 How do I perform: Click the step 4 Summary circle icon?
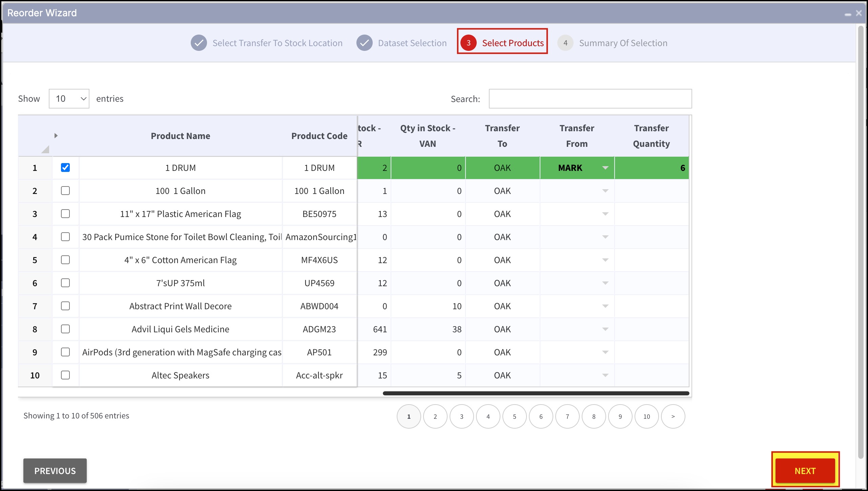565,43
